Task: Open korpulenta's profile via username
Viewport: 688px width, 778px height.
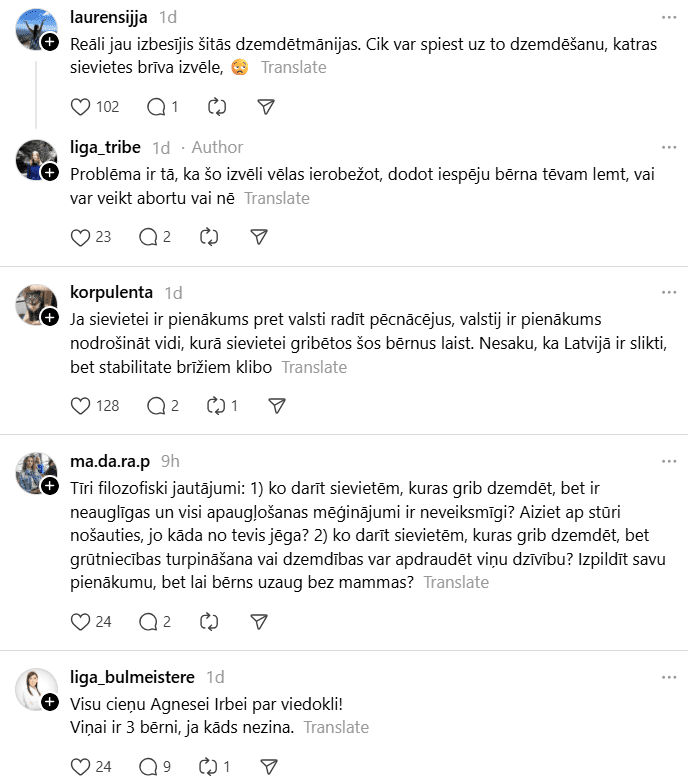Action: coord(112,292)
